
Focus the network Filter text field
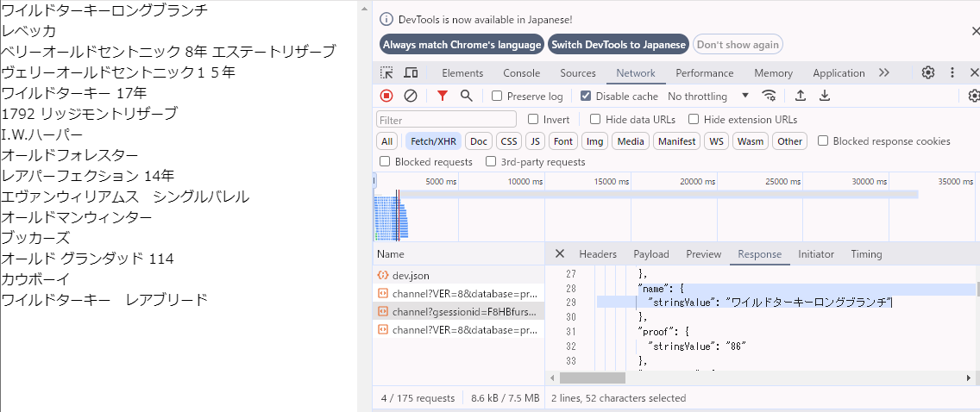click(446, 119)
